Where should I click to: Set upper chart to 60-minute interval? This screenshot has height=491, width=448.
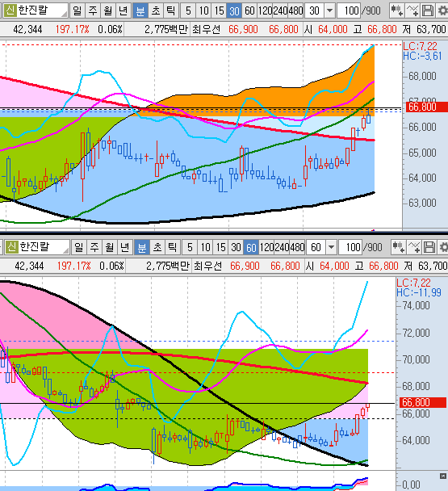[249, 10]
